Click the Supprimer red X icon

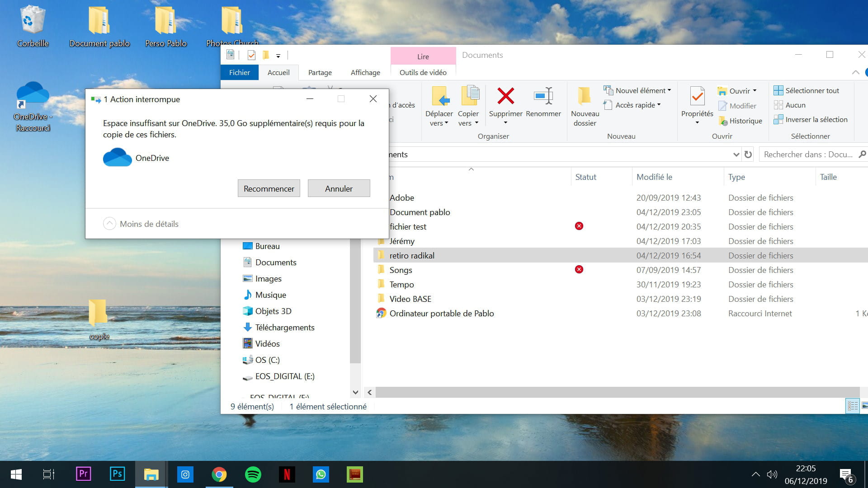[x=505, y=96]
